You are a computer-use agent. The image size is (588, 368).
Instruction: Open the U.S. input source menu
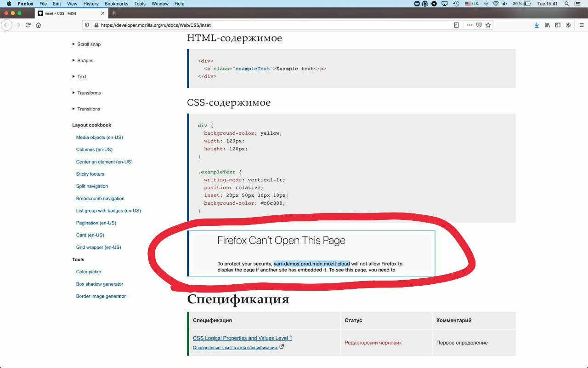tap(472, 4)
